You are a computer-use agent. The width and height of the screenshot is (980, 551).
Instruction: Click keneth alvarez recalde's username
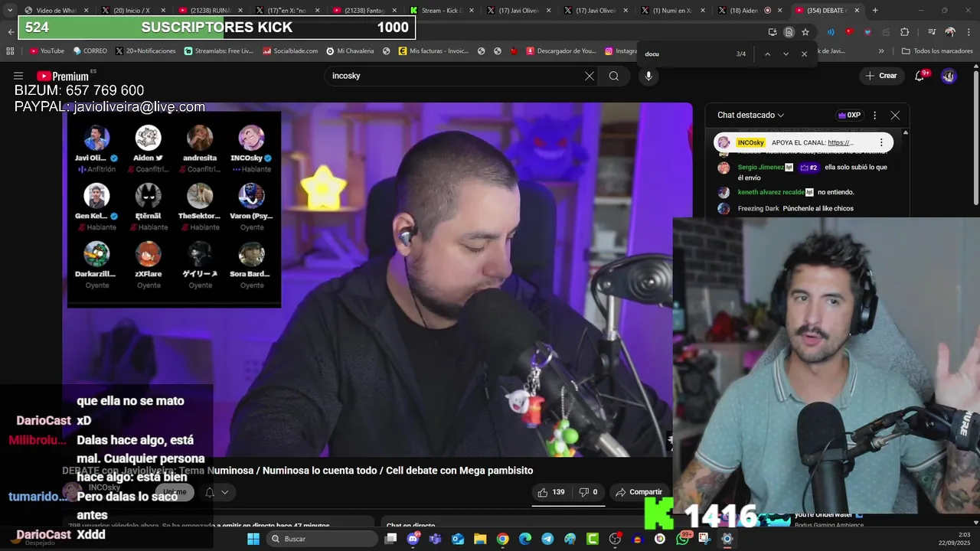(x=771, y=192)
